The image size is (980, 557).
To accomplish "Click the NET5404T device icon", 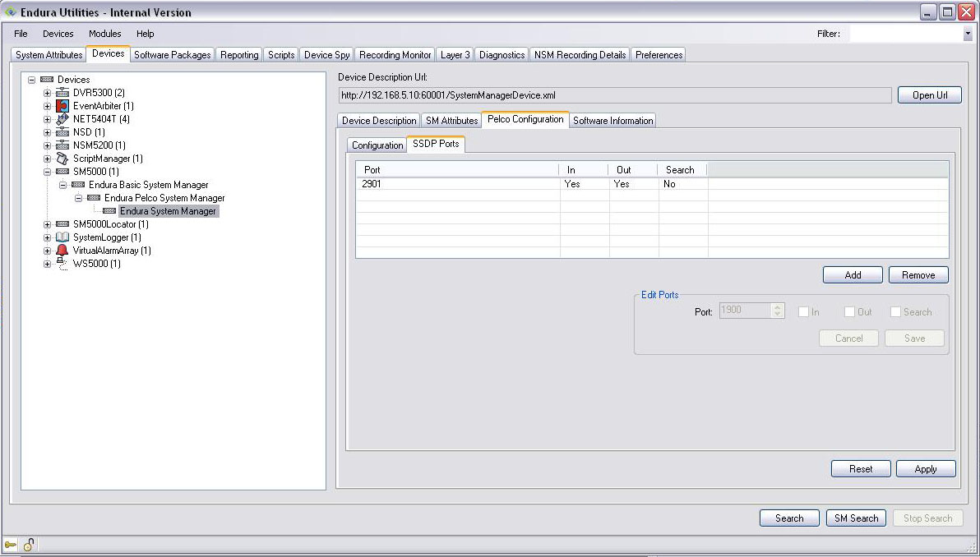I will point(62,119).
